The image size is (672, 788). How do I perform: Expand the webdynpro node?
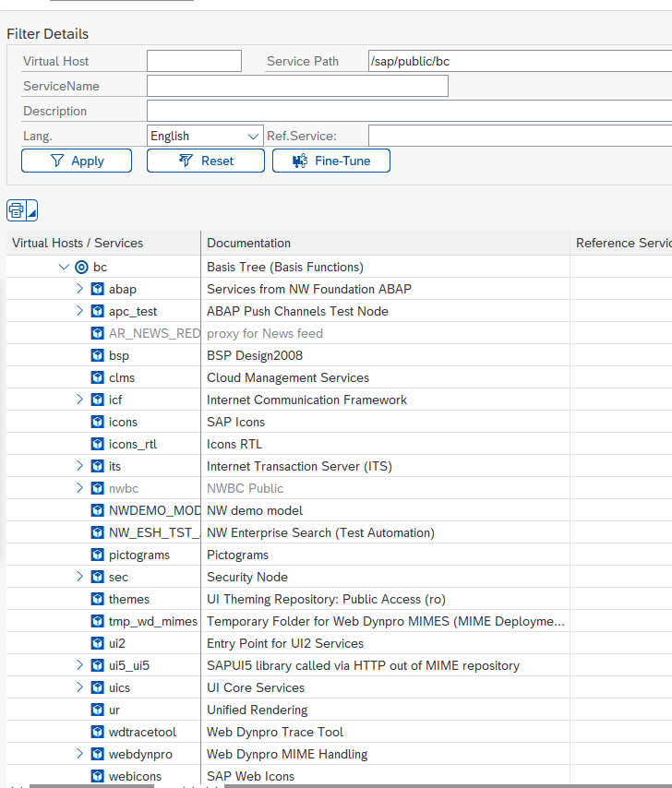point(79,753)
